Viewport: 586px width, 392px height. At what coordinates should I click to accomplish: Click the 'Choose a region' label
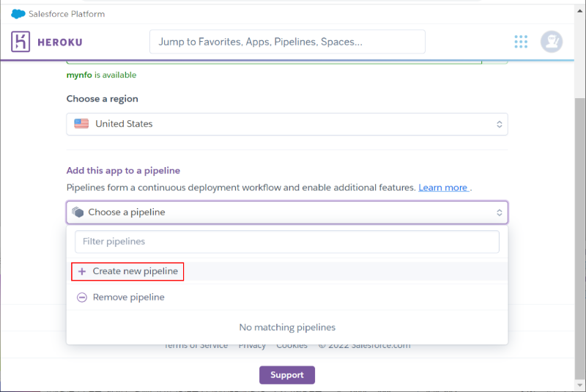click(103, 99)
